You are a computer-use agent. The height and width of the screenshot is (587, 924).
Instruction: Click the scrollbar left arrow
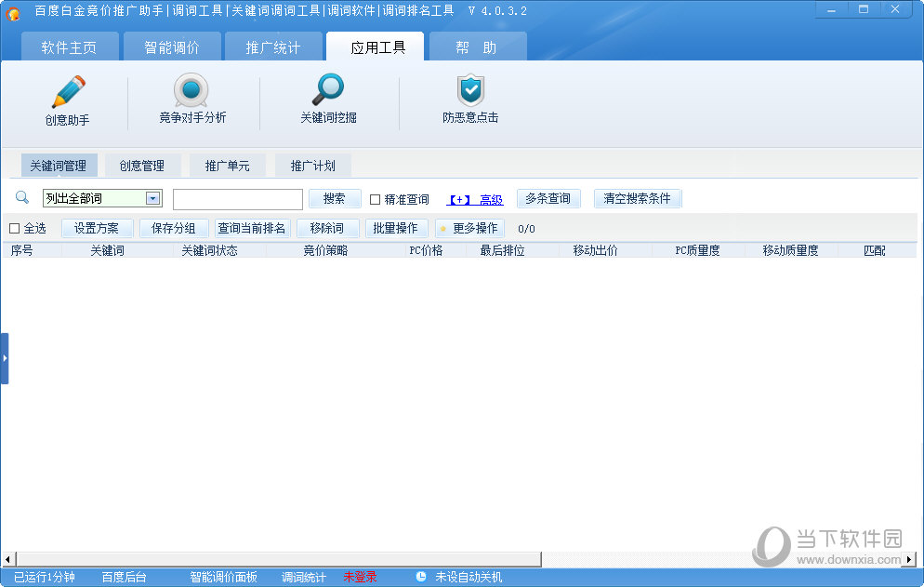[7, 559]
